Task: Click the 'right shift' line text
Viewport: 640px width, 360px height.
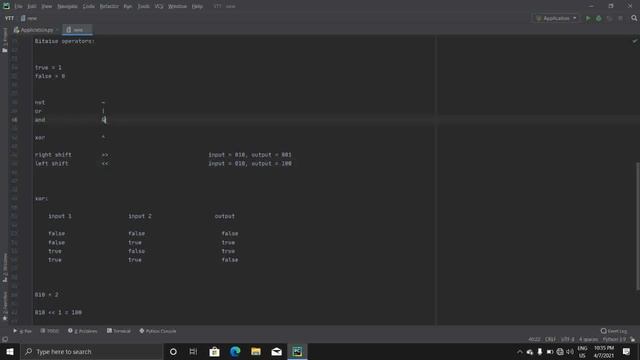Action: tap(53, 155)
